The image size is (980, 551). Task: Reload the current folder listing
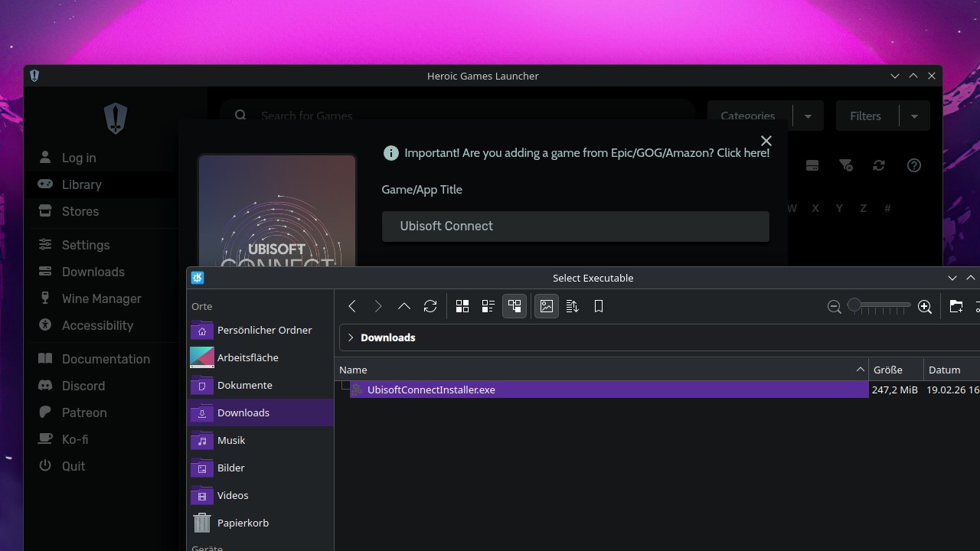coord(430,306)
